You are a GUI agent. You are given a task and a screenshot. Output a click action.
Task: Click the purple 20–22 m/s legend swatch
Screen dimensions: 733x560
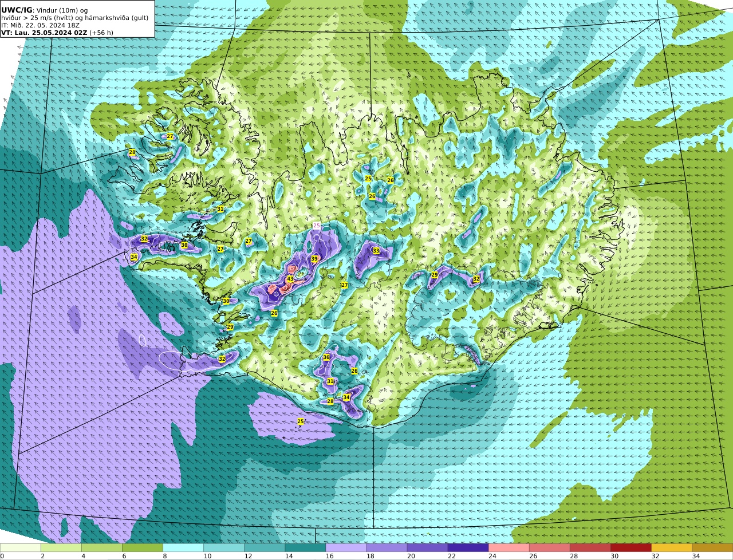click(427, 547)
